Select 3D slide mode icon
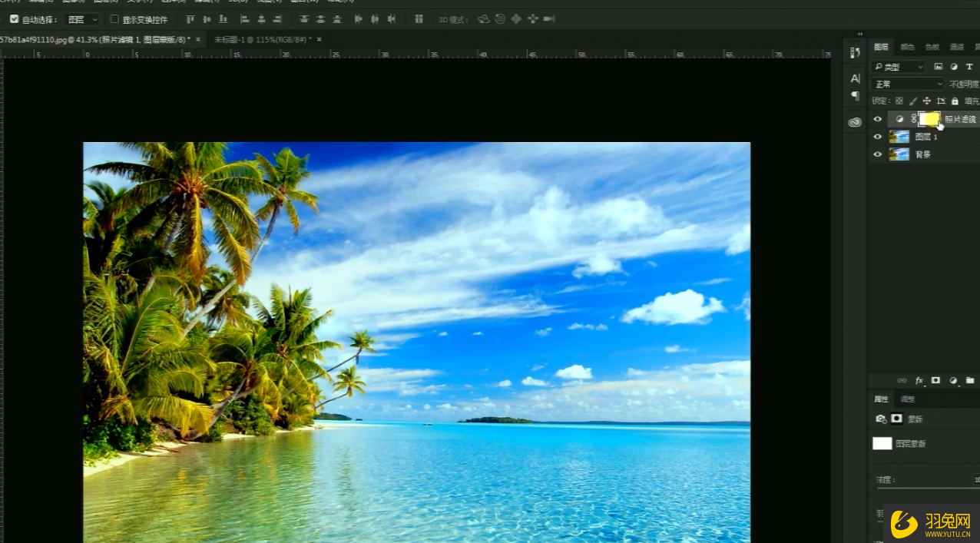This screenshot has width=980, height=543. (532, 19)
